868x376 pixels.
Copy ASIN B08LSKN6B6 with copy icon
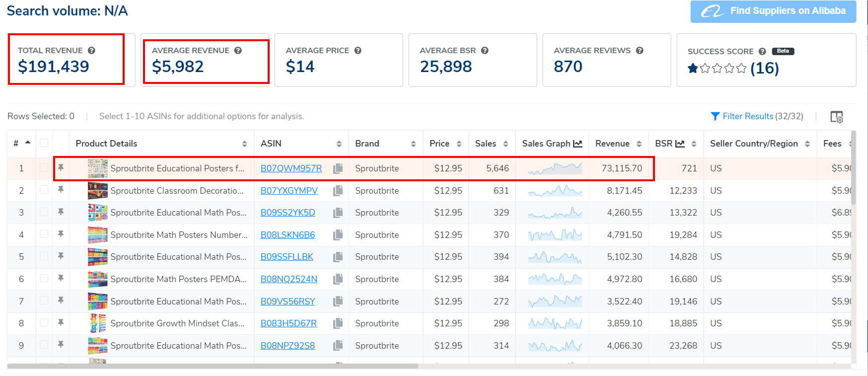tap(338, 235)
